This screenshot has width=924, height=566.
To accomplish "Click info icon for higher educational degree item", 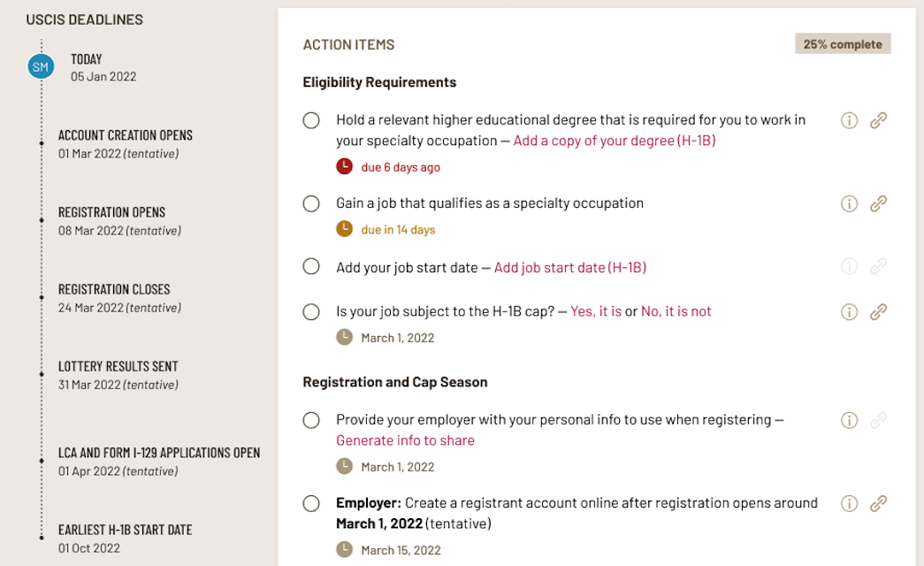I will [x=849, y=120].
